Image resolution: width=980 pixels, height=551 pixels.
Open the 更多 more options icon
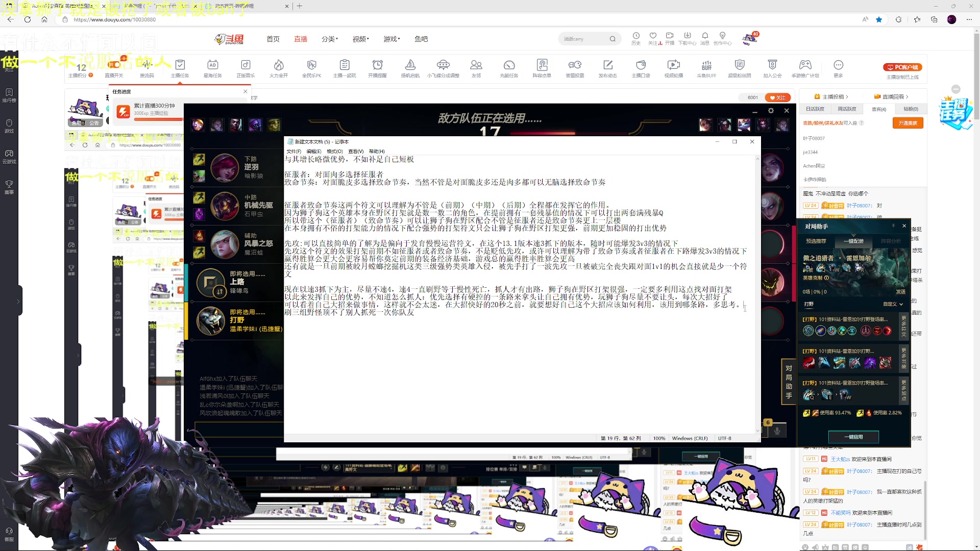click(x=838, y=68)
